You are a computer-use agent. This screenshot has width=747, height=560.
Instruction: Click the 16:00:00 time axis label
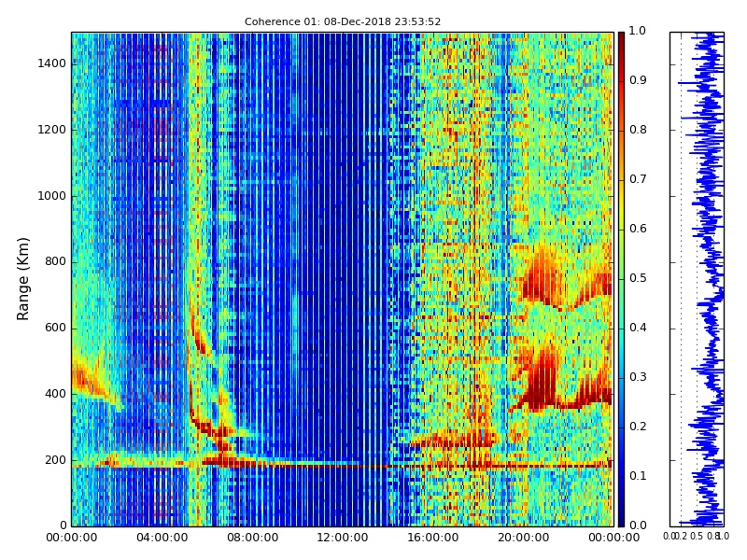(x=433, y=539)
